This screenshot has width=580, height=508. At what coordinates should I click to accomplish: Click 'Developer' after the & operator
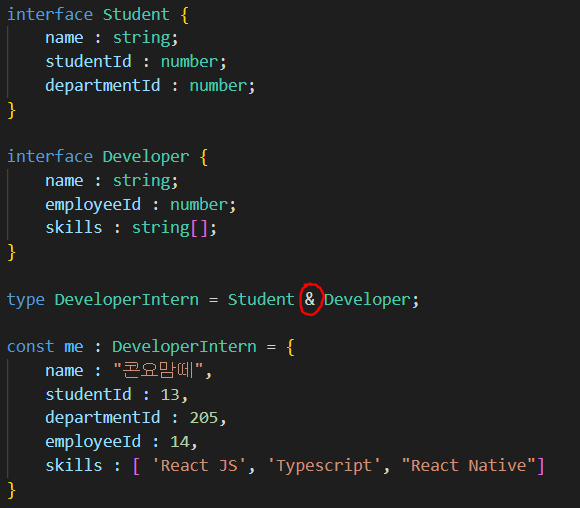coord(367,300)
